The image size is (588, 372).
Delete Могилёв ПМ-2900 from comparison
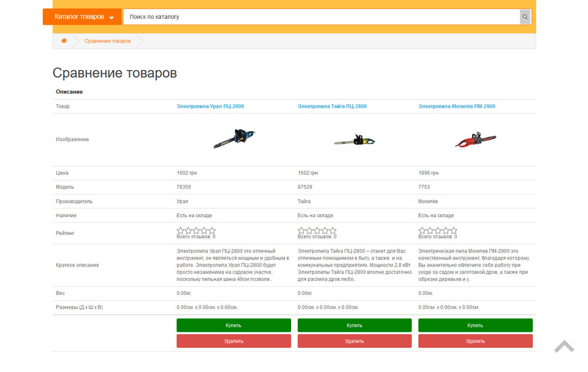[x=475, y=341]
